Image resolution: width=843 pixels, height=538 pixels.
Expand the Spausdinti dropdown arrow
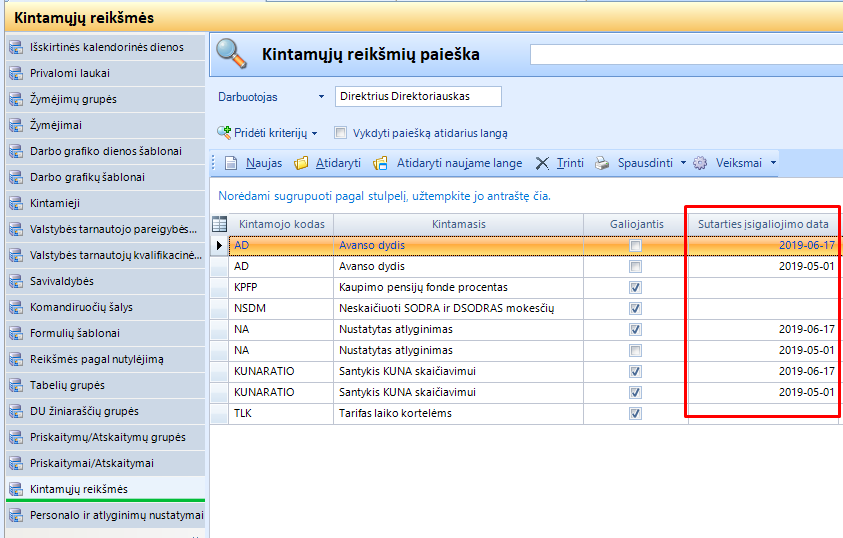683,163
